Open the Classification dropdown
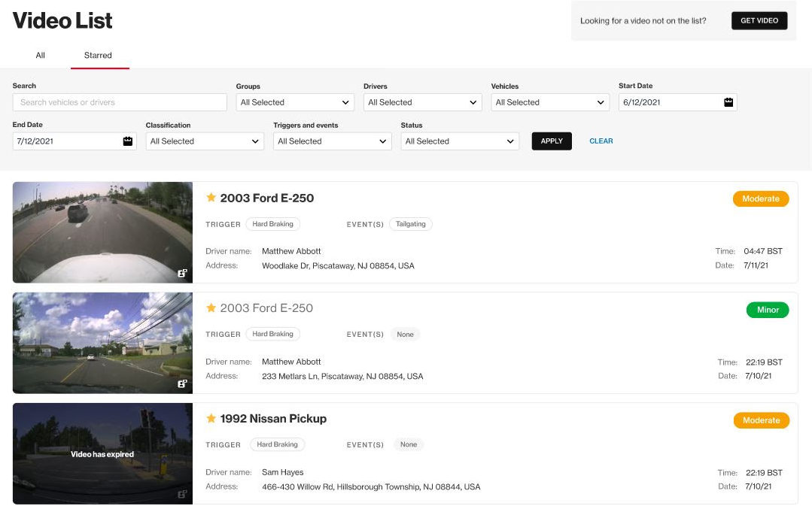 [x=205, y=141]
